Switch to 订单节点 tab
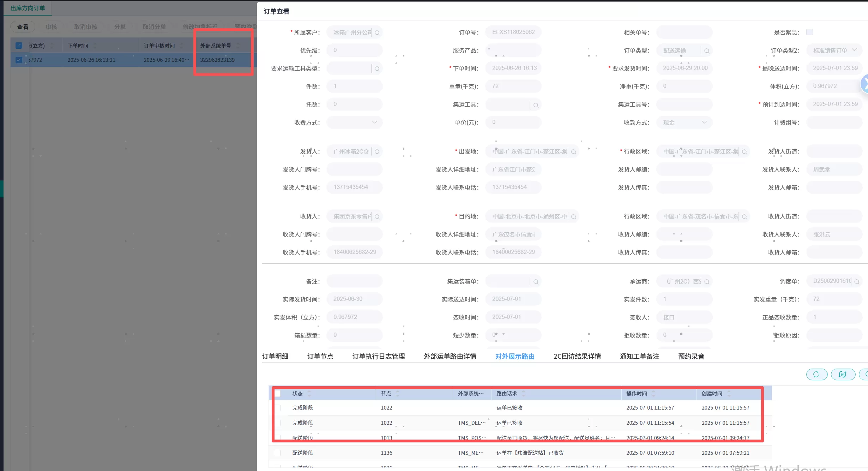Image resolution: width=868 pixels, height=471 pixels. [x=320, y=356]
